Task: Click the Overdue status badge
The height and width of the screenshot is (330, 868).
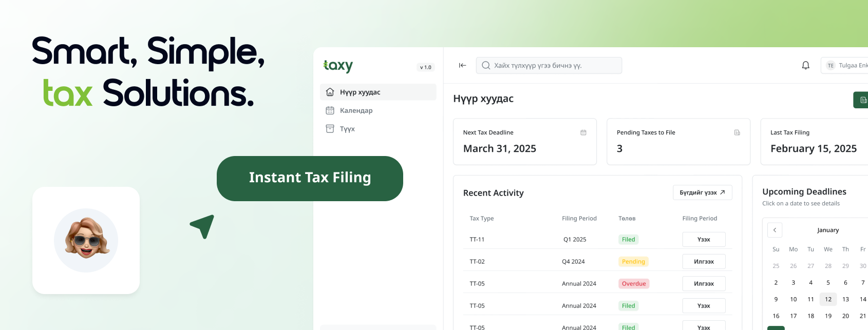Action: 634,284
